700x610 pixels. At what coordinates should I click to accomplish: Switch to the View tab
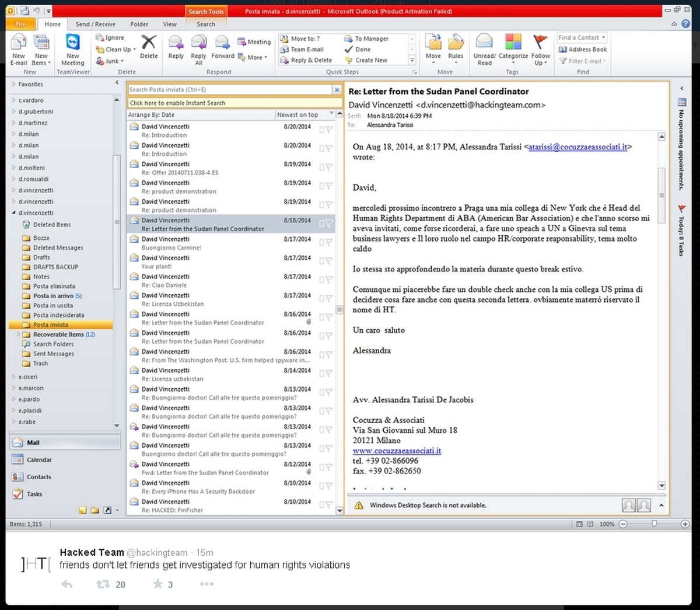pyautogui.click(x=170, y=24)
